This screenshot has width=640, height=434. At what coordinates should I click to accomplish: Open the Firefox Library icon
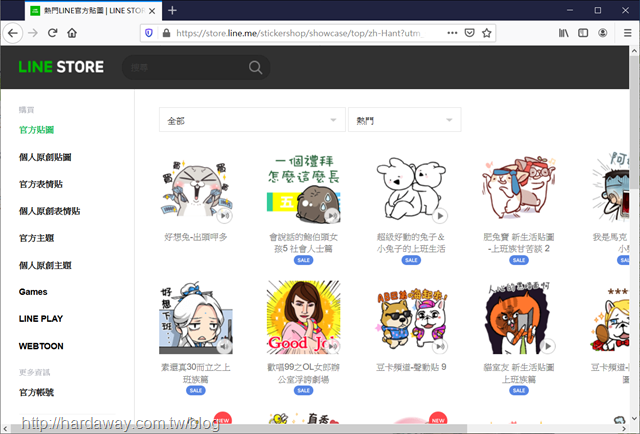coord(564,33)
